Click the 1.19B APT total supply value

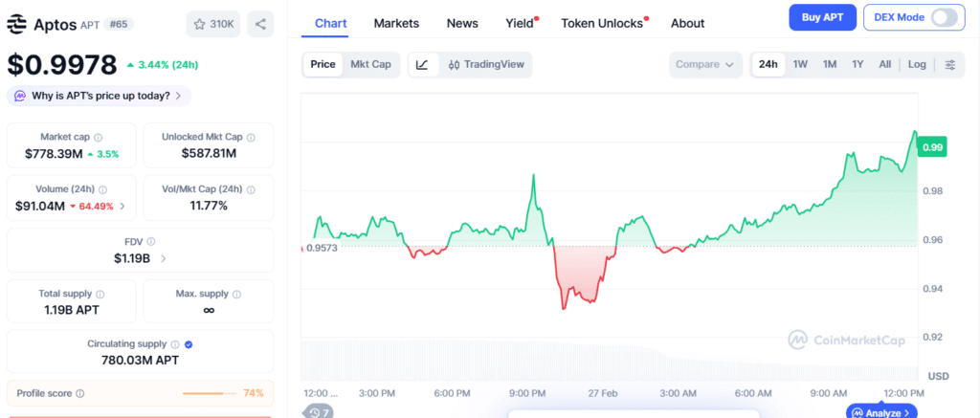pyautogui.click(x=71, y=310)
